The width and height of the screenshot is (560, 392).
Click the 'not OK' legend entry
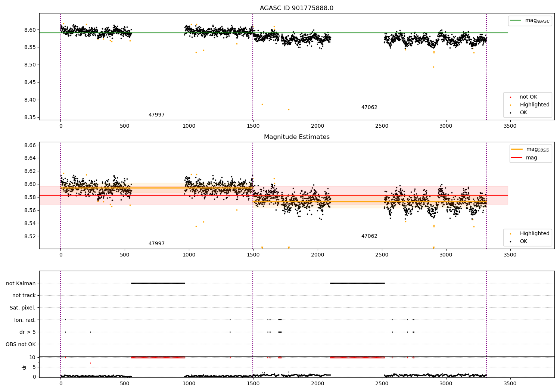coord(528,97)
